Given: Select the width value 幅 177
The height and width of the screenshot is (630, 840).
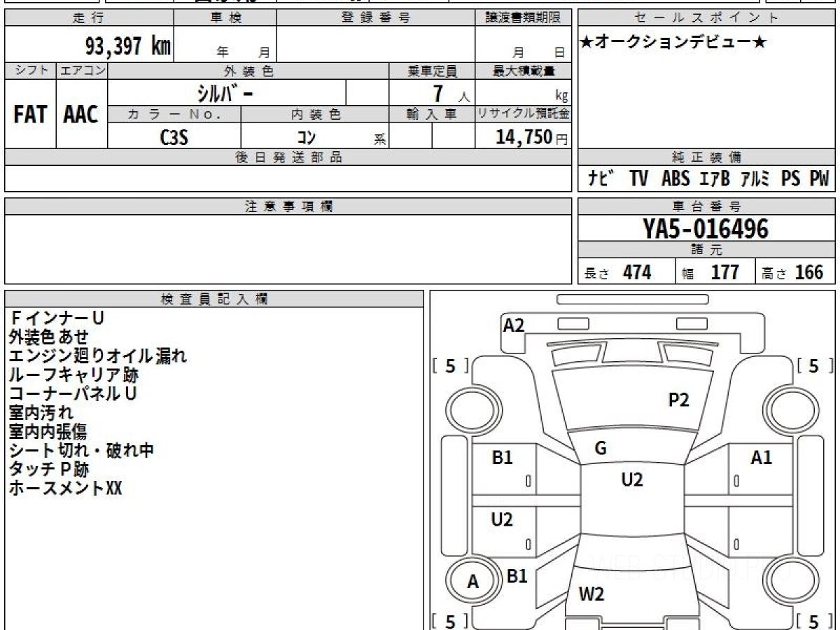Looking at the screenshot, I should pos(710,272).
